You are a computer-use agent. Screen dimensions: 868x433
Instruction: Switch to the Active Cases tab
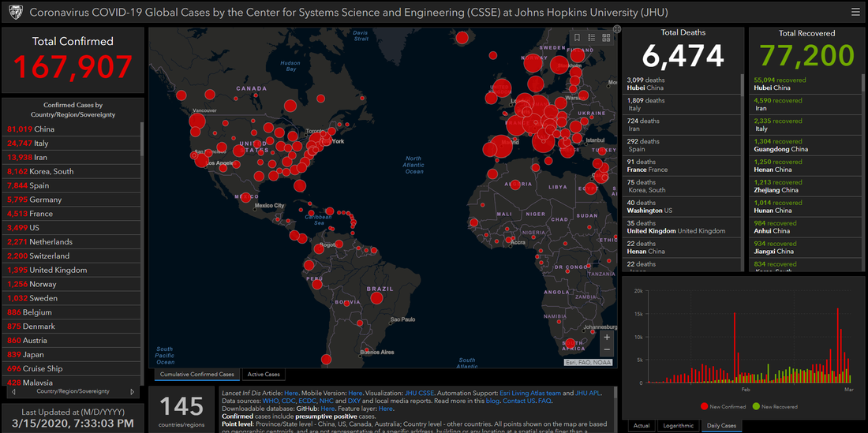coord(263,375)
